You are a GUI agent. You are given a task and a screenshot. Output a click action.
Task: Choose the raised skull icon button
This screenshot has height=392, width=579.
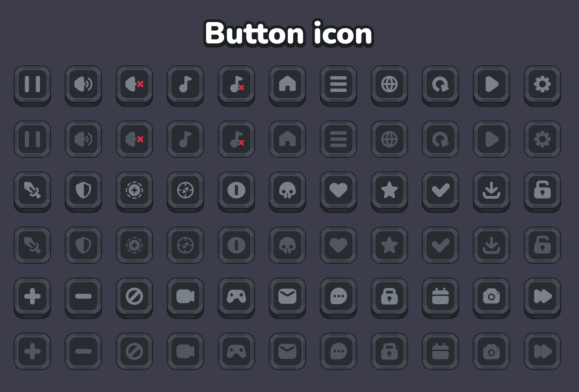tap(287, 192)
